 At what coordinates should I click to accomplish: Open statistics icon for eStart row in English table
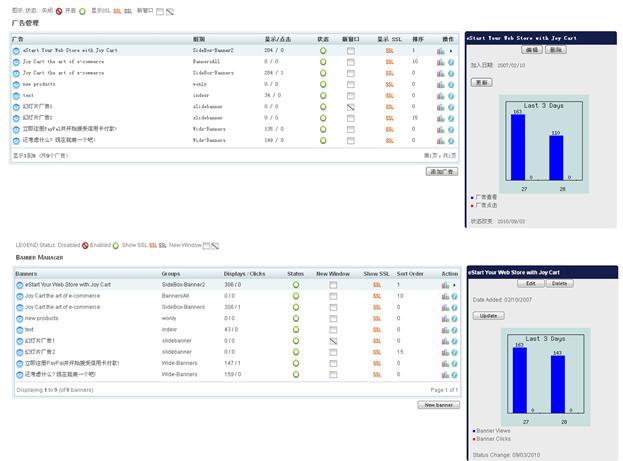(x=445, y=285)
